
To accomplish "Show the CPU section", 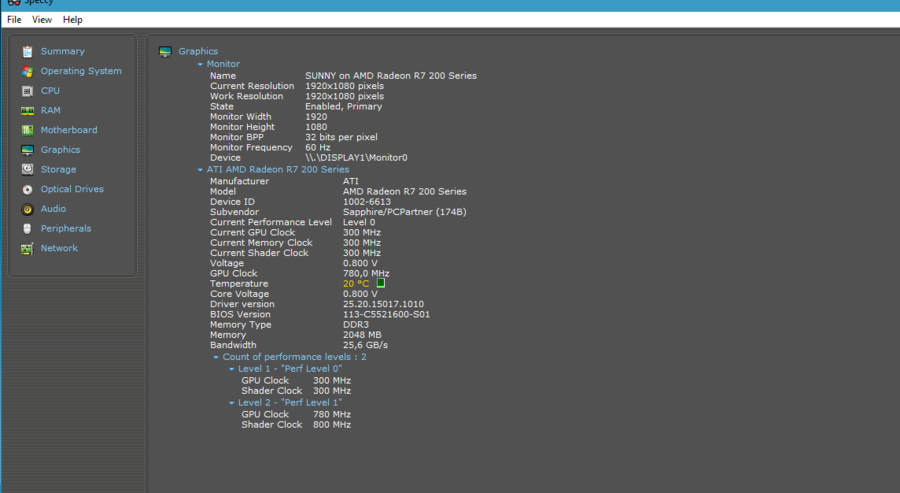I will pos(50,91).
